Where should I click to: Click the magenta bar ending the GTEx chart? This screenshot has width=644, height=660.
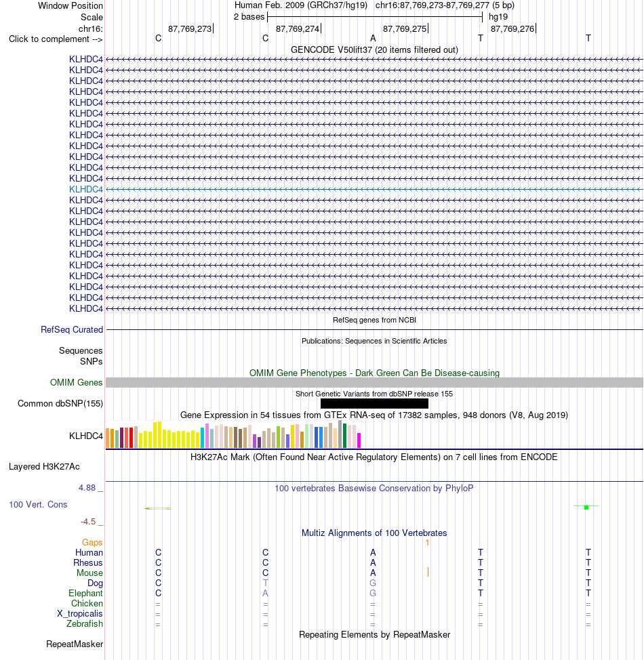pos(359,440)
